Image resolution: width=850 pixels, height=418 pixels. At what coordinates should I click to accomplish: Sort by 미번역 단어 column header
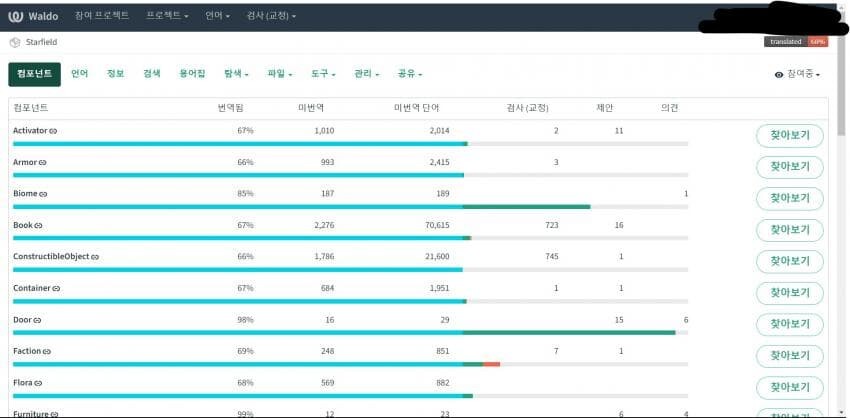pyautogui.click(x=416, y=108)
